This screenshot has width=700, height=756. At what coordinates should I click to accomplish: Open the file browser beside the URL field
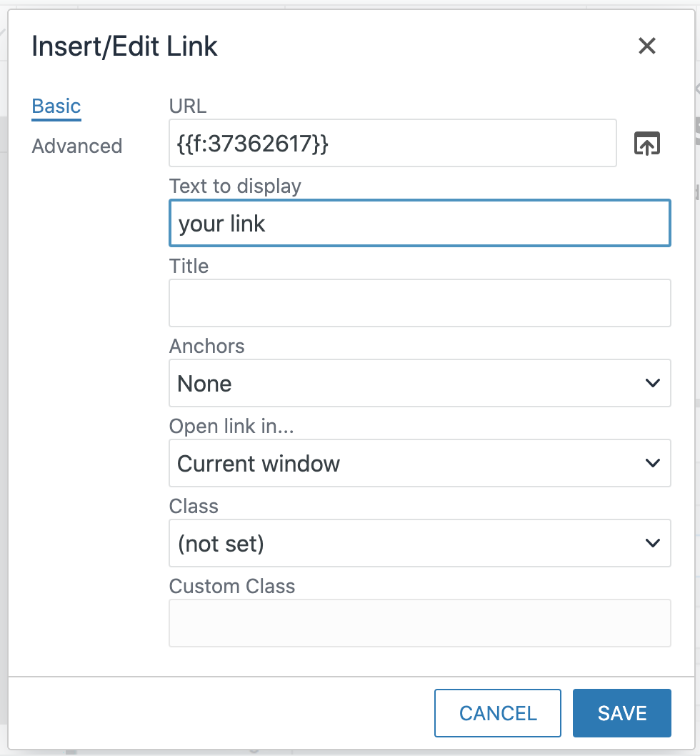tap(646, 143)
